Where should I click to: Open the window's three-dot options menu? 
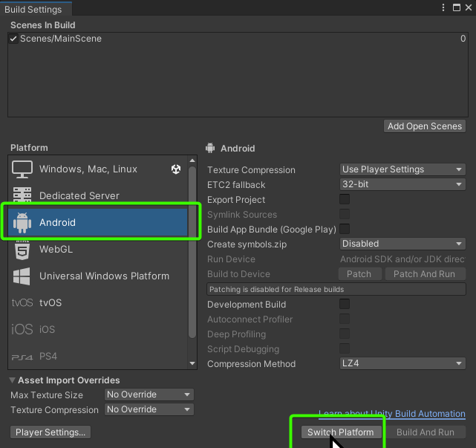443,7
